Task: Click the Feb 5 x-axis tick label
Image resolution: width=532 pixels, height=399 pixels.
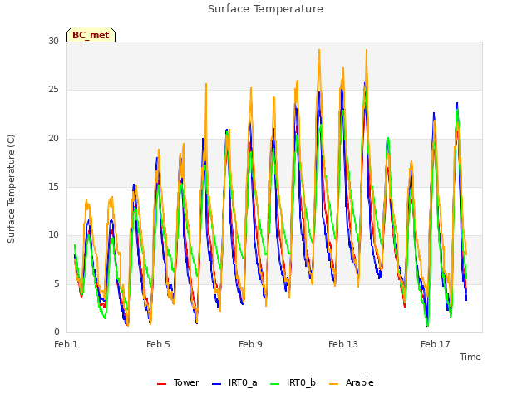Action: point(158,344)
